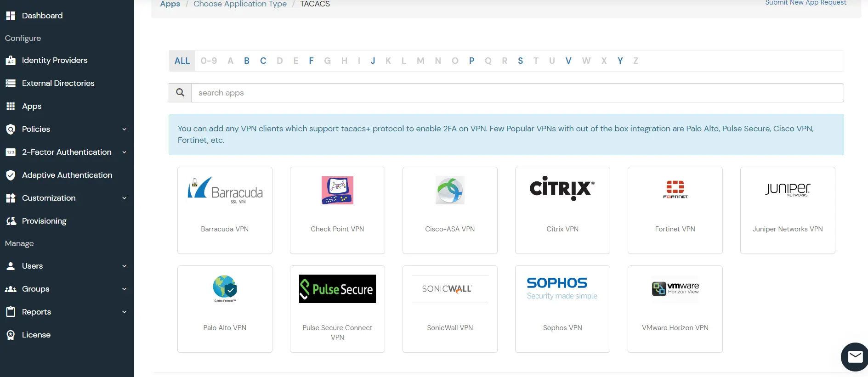The height and width of the screenshot is (377, 868).
Task: Click Choose Application Type breadcrumb
Action: click(240, 4)
